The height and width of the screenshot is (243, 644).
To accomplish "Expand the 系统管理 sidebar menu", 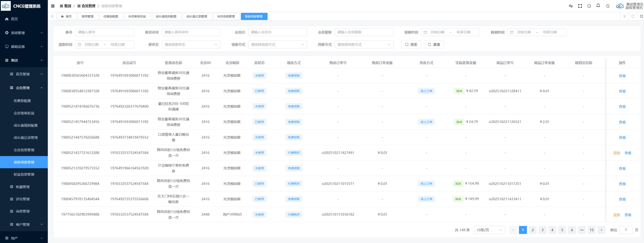I will click(24, 33).
